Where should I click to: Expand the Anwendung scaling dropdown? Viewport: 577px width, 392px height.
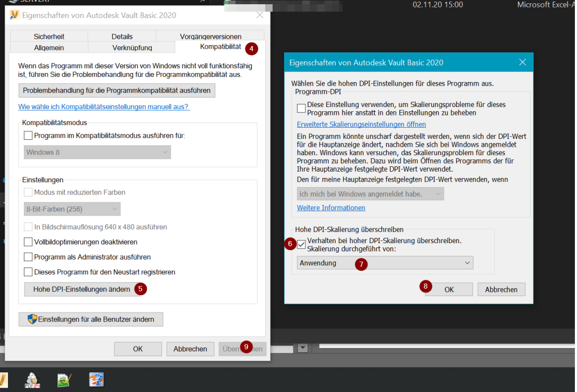coord(385,263)
